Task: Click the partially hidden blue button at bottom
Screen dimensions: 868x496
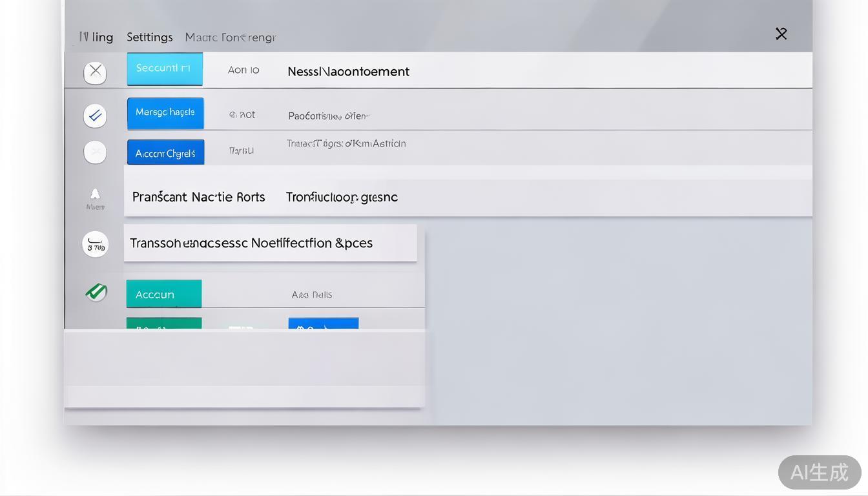Action: pyautogui.click(x=323, y=324)
